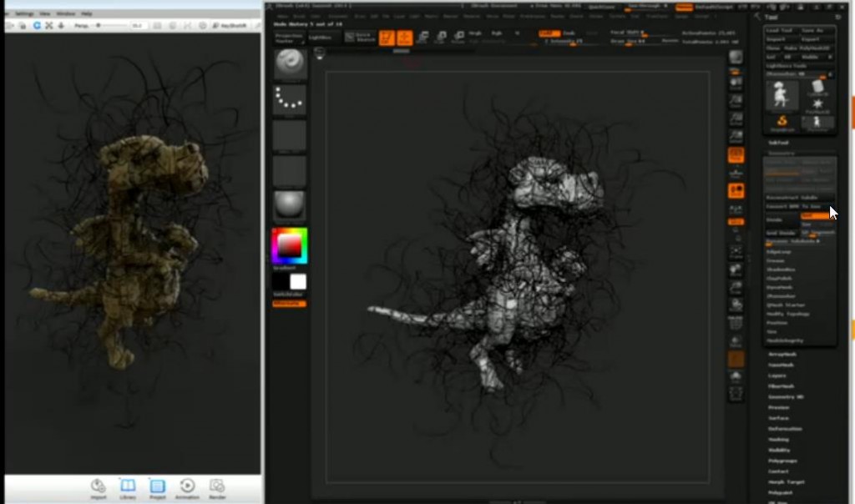The width and height of the screenshot is (855, 504).
Task: Open the KeyShot Help menu
Action: [x=87, y=14]
